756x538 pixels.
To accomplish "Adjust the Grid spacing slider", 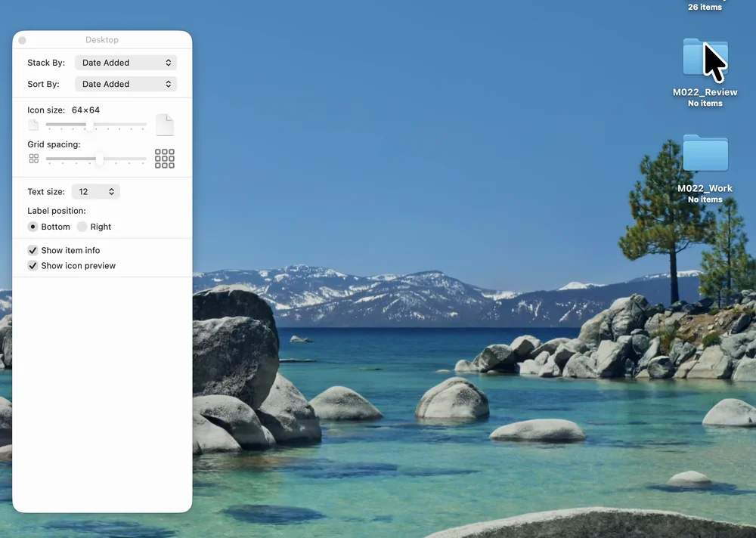I will click(96, 159).
